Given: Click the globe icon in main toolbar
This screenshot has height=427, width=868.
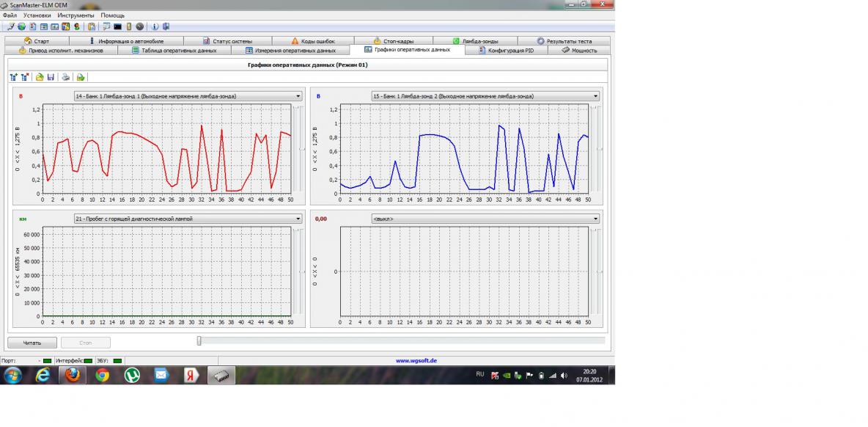Looking at the screenshot, I should (21, 26).
